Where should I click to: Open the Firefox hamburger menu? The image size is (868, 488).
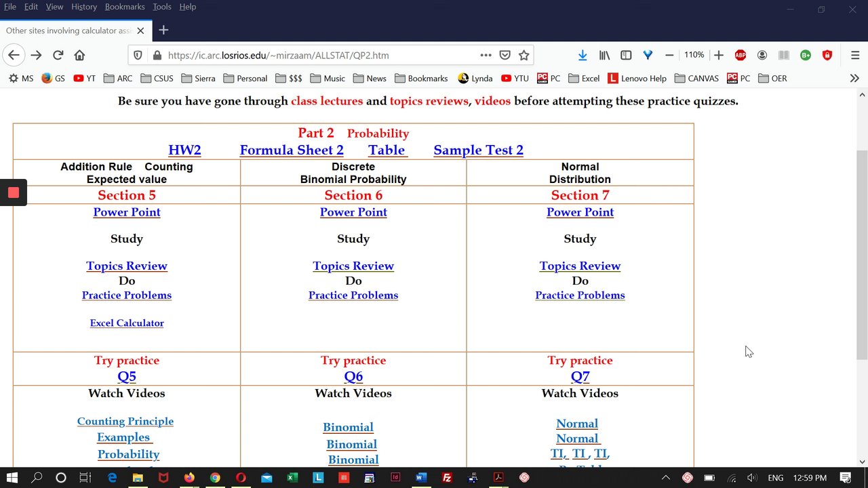coord(855,55)
